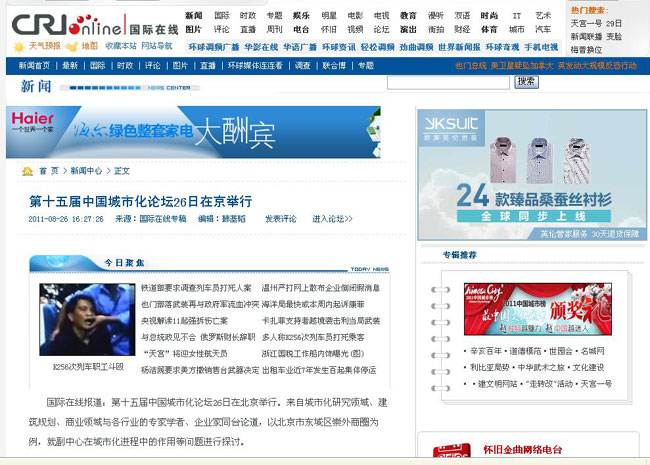Open 怀旧金曲网络电台 link
Screen dimensions: 650x465
click(523, 450)
